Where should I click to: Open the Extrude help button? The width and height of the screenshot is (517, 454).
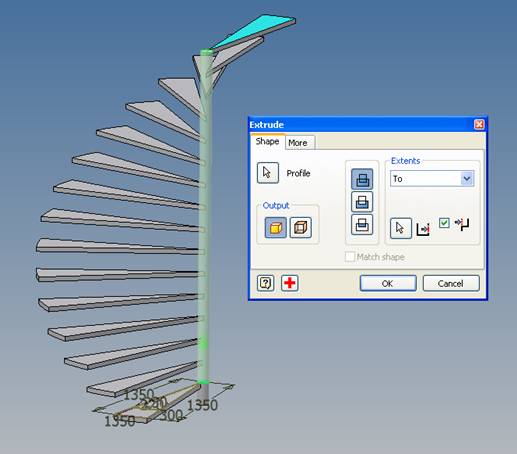(265, 283)
